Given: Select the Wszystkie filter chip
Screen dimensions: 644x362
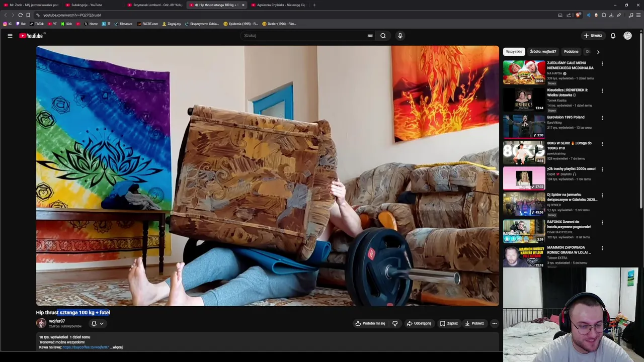Looking at the screenshot, I should point(514,52).
